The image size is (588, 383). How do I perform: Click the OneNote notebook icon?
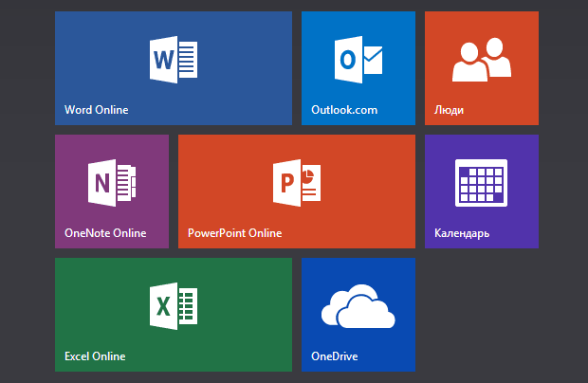click(x=112, y=183)
